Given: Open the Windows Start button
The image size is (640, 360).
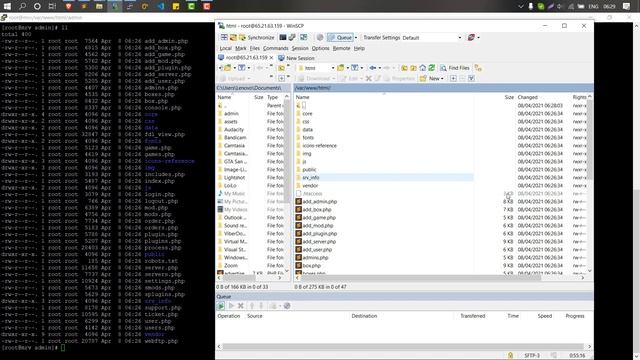Looking at the screenshot, I should click(7, 6).
